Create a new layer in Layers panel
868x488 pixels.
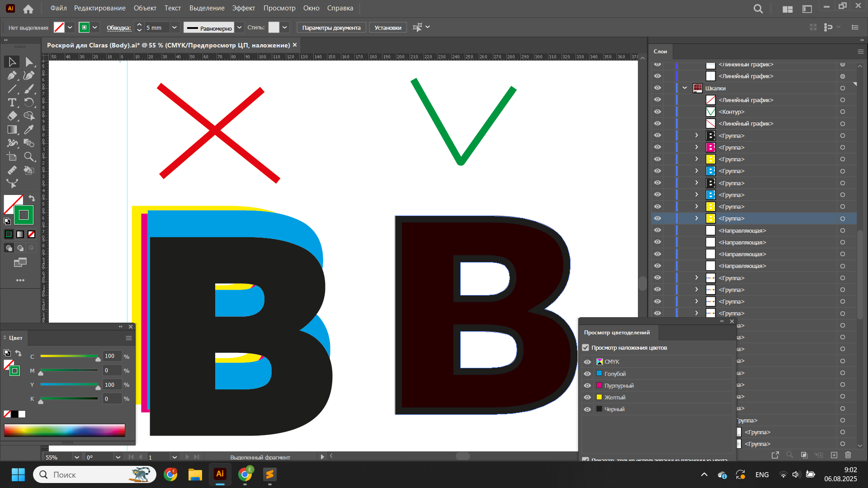834,455
